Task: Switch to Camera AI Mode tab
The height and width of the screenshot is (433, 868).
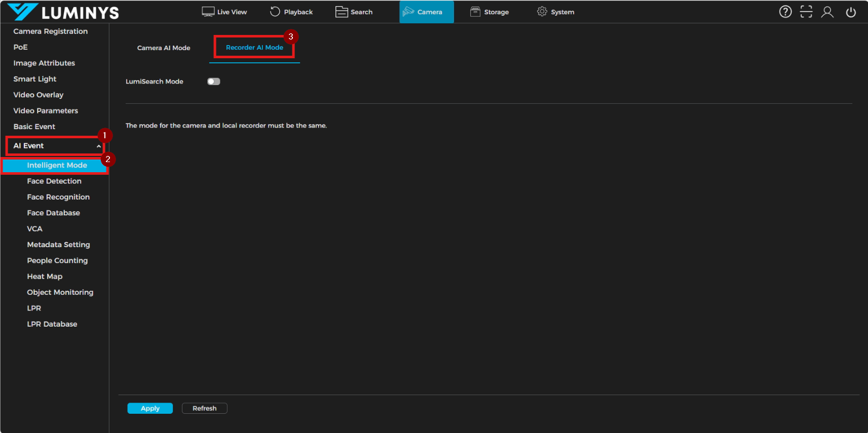Action: 164,48
